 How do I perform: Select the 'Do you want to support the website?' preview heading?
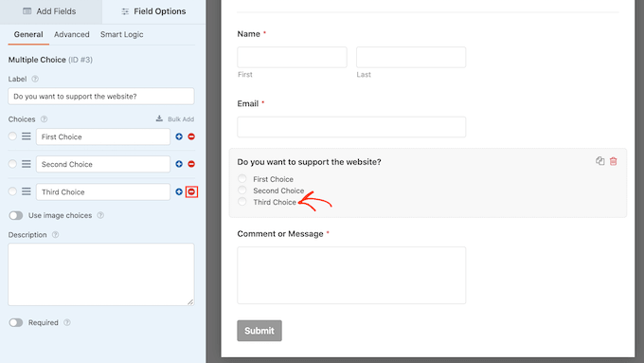click(x=309, y=162)
